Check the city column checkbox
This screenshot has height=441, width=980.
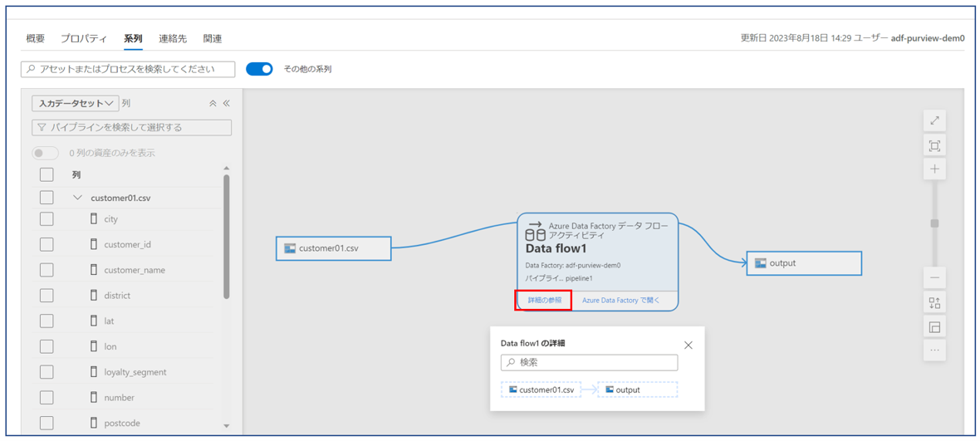point(47,219)
